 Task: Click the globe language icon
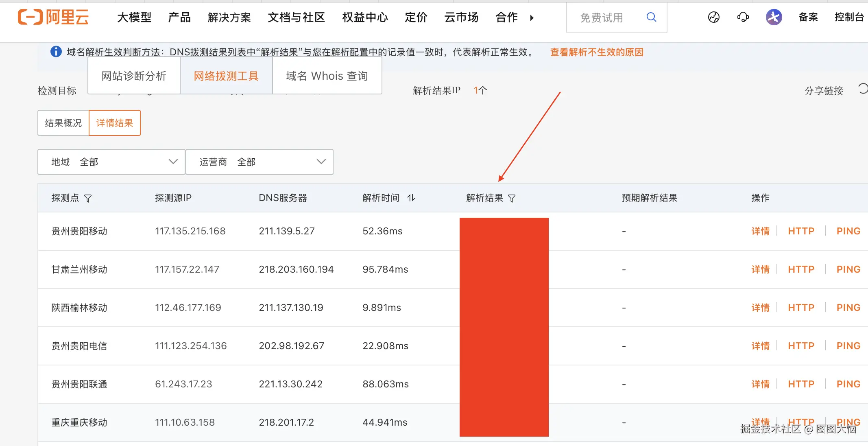click(713, 17)
